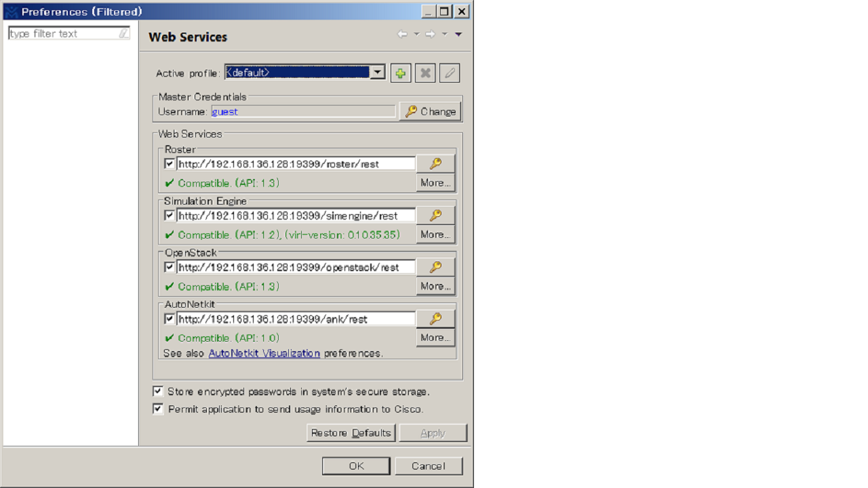Image resolution: width=868 pixels, height=488 pixels.
Task: Click the Cancel button
Action: pos(429,466)
